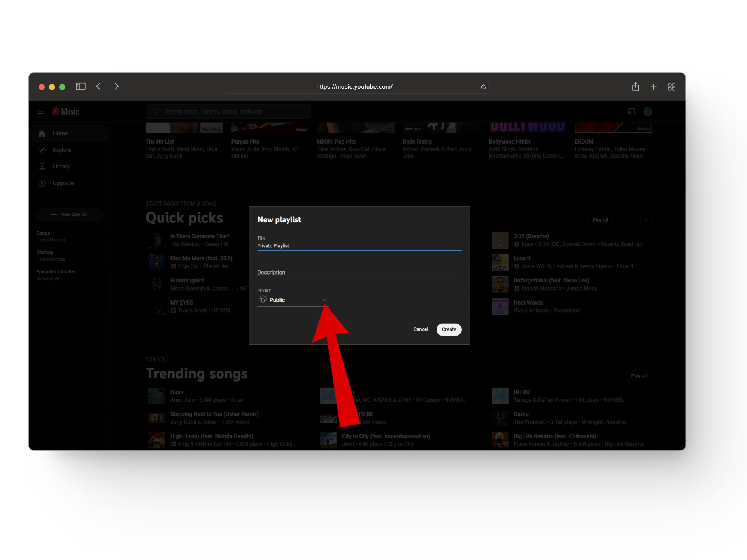
Task: Open a new tab with the plus icon
Action: [653, 87]
